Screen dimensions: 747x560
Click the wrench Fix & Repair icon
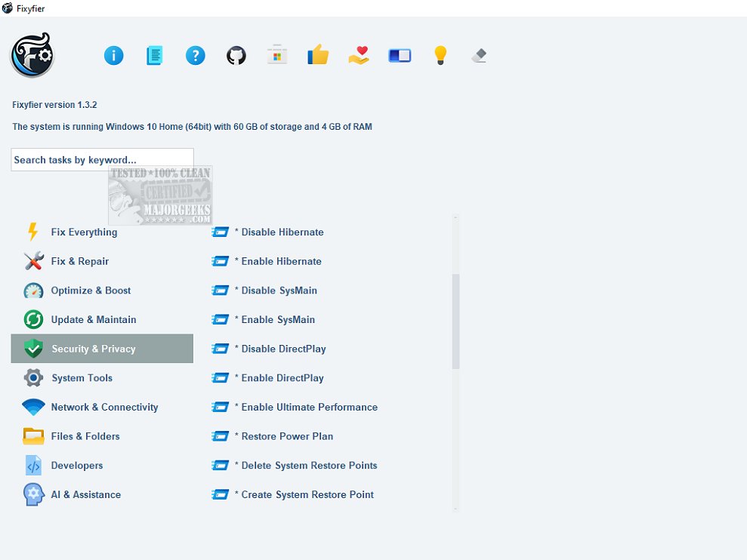click(34, 261)
